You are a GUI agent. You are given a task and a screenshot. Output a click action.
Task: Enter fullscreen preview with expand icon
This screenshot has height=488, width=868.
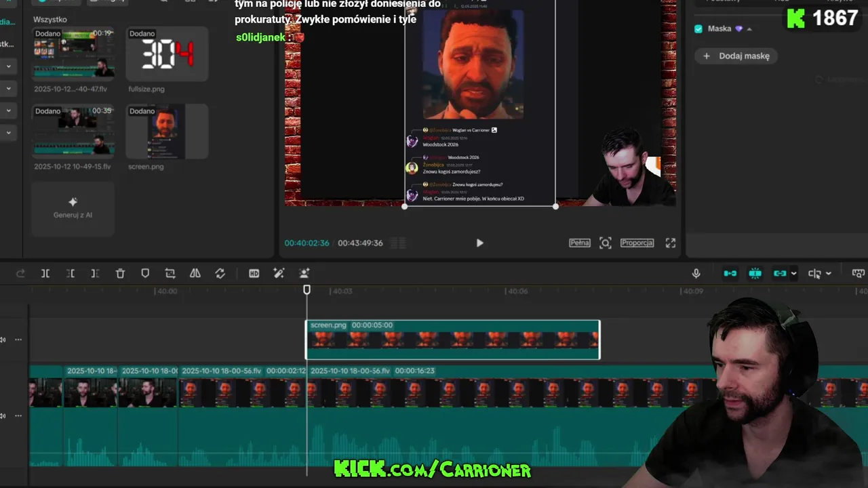pos(671,243)
